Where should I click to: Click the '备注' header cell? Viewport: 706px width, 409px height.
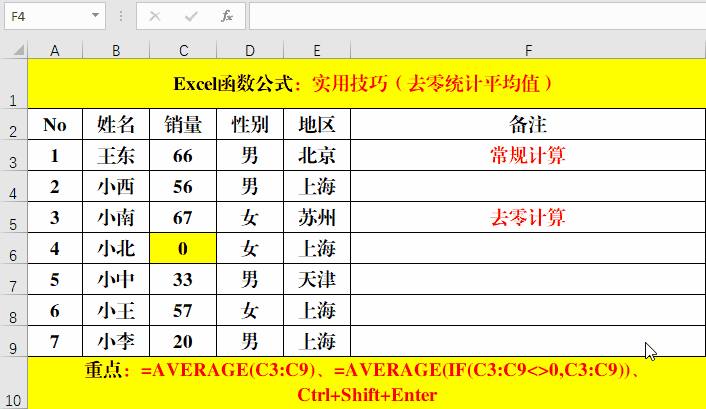click(528, 124)
